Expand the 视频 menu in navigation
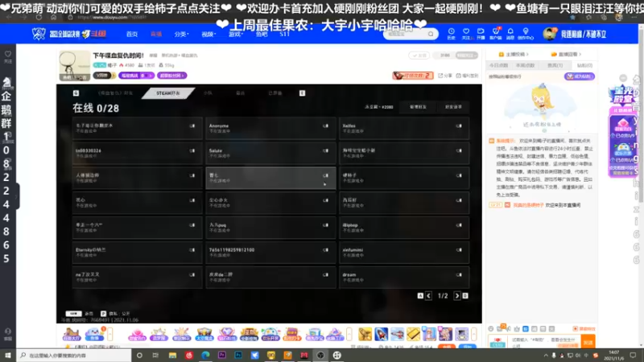 208,35
